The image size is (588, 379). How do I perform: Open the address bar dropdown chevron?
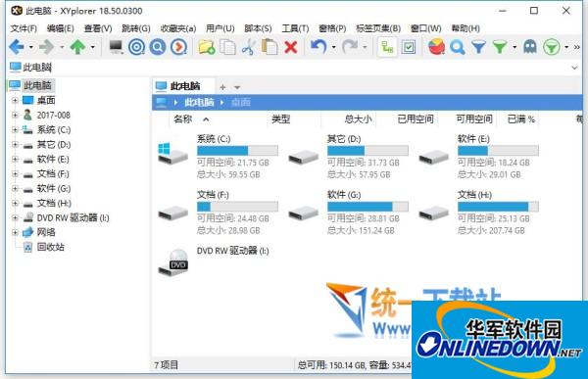574,68
